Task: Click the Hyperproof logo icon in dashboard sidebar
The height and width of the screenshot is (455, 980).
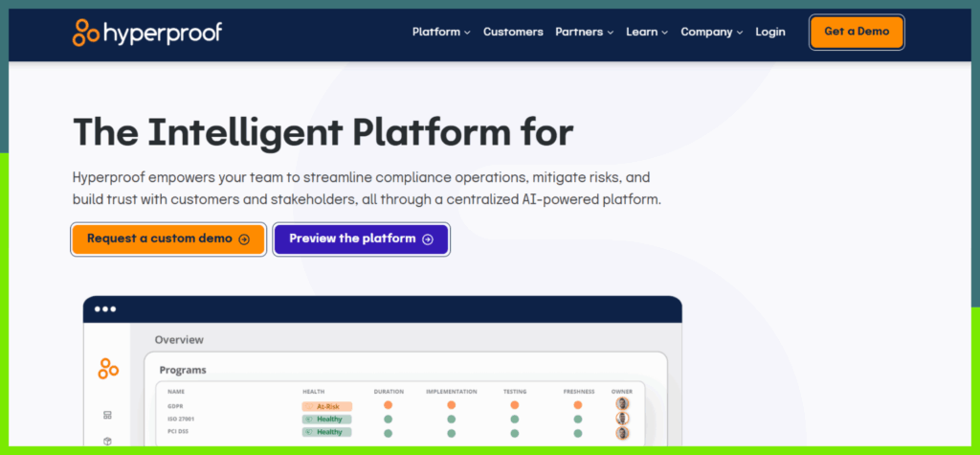Action: 108,368
